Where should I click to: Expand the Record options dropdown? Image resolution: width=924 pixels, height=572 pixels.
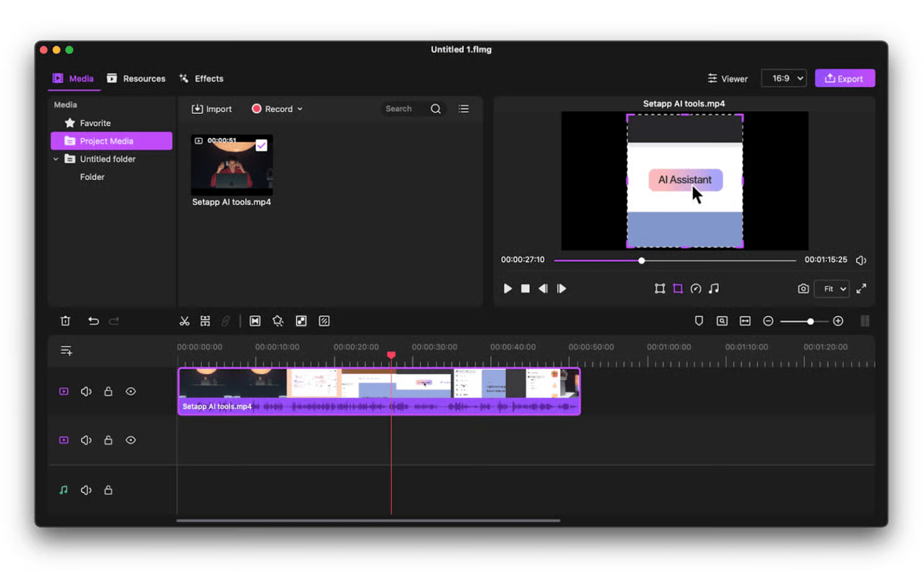(x=300, y=109)
